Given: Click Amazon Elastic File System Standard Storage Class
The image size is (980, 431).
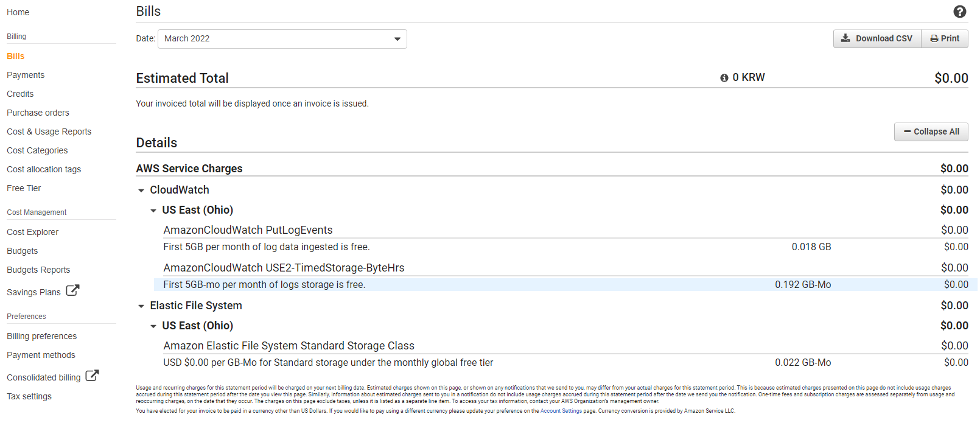Looking at the screenshot, I should click(x=289, y=346).
